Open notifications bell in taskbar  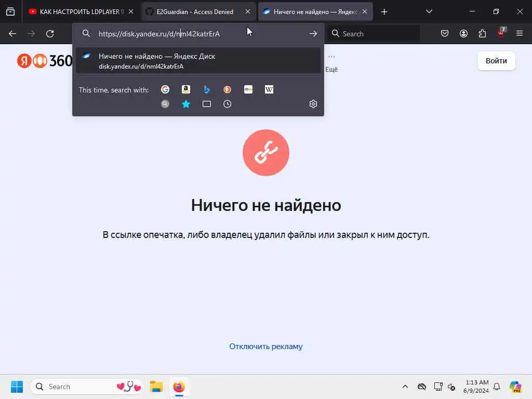point(497,387)
